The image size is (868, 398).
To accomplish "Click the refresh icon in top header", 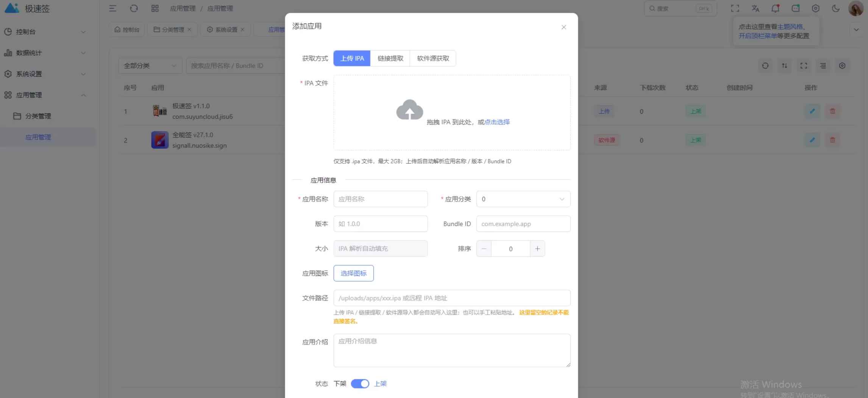I will [x=134, y=8].
